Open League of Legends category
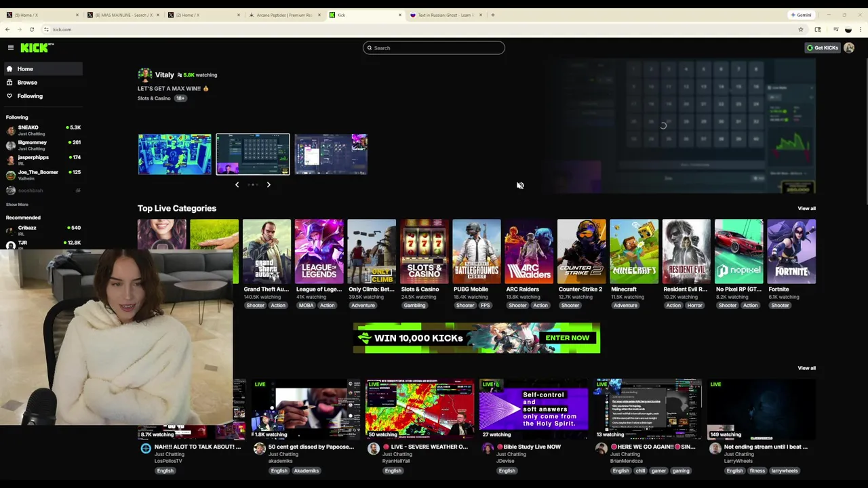 coord(319,251)
